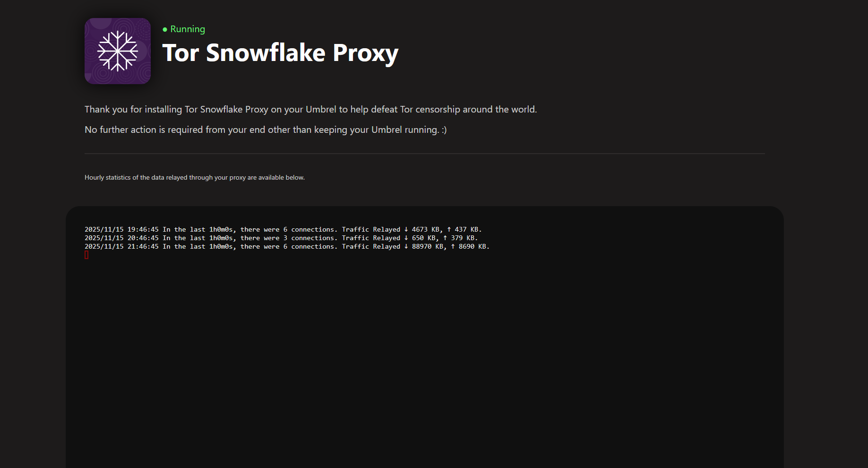Screen dimensions: 868x468
Task: Click the 19:46:45 log timestamp
Action: tap(143, 229)
